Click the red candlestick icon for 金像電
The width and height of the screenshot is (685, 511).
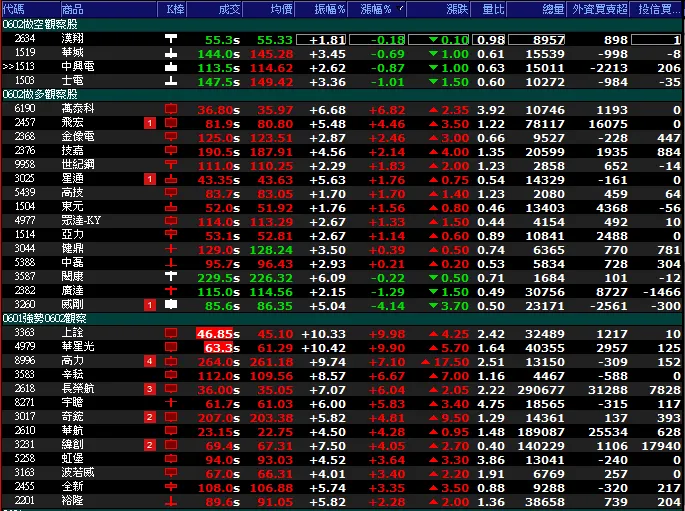[x=171, y=137]
